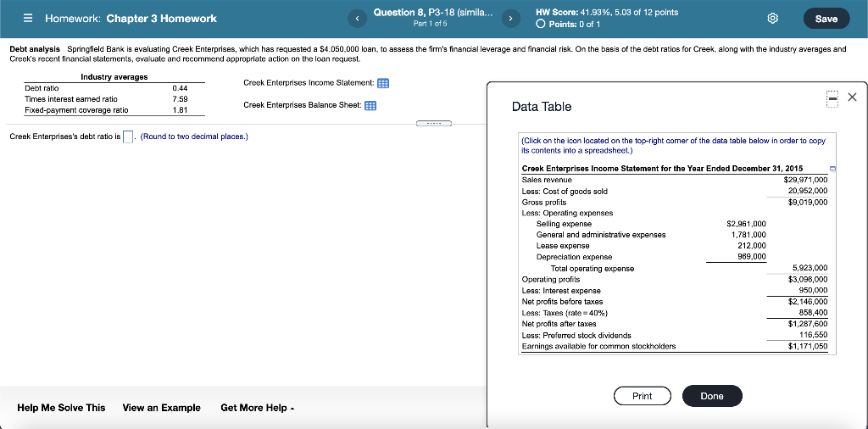The height and width of the screenshot is (429, 868).
Task: Click the Debt ratio industry average 0.44
Action: (x=180, y=88)
